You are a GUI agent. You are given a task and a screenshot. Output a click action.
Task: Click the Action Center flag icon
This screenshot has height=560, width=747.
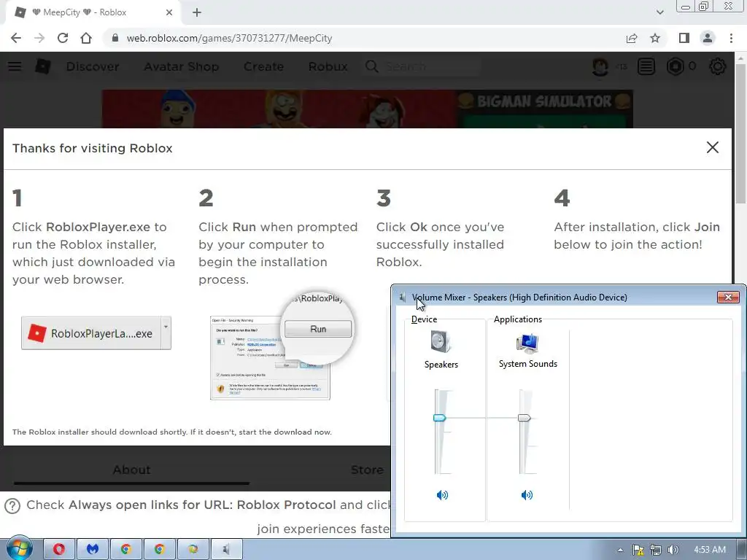(638, 550)
